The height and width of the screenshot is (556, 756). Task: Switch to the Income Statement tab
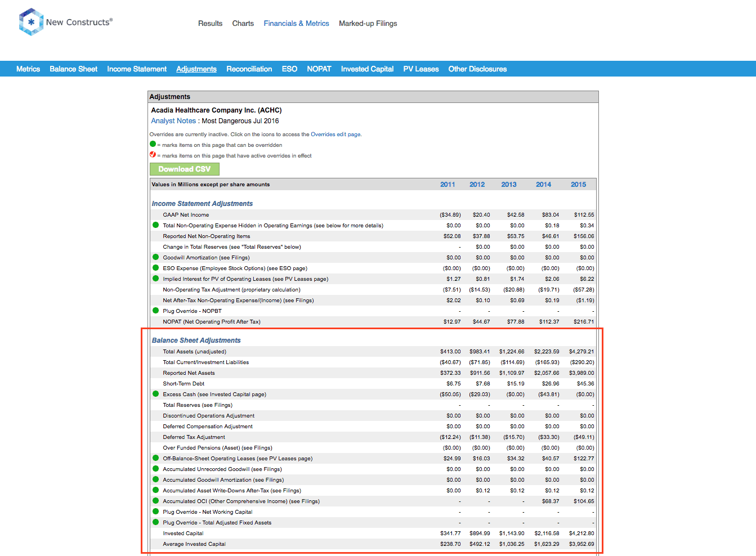pos(137,69)
